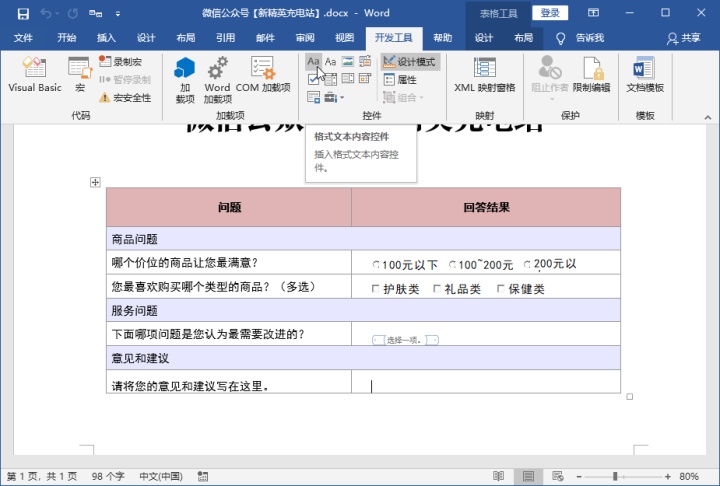Image resolution: width=720 pixels, height=486 pixels.
Task: Click 录制宏 record macro
Action: pos(120,62)
